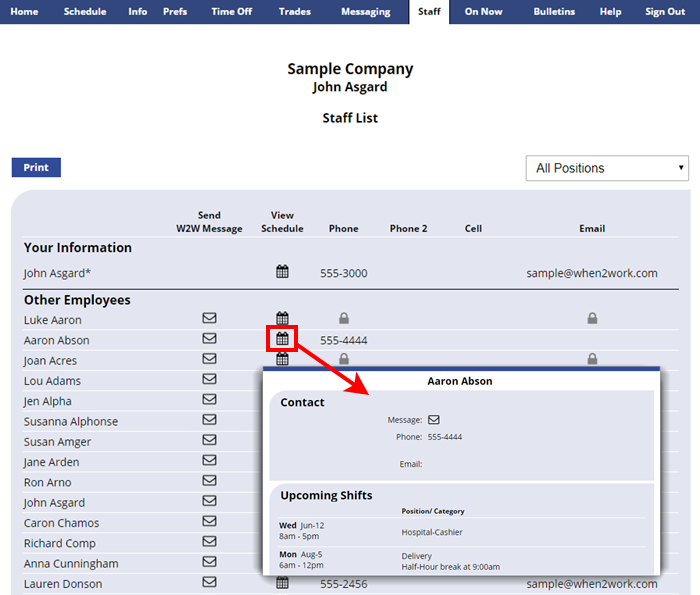The image size is (700, 595).
Task: Click the Aaron Abson popup title
Action: (x=460, y=381)
